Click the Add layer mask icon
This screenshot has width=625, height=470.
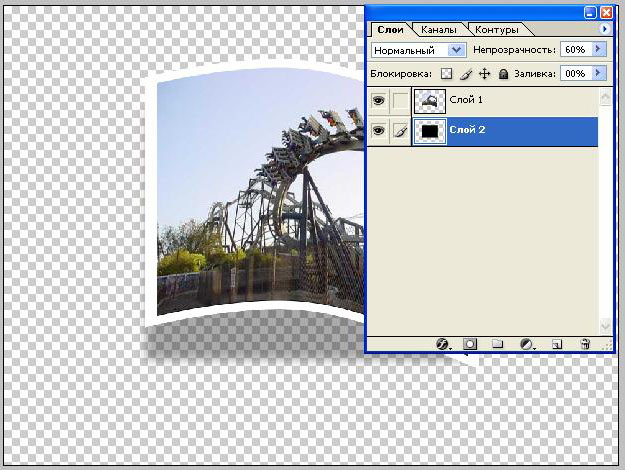click(469, 343)
